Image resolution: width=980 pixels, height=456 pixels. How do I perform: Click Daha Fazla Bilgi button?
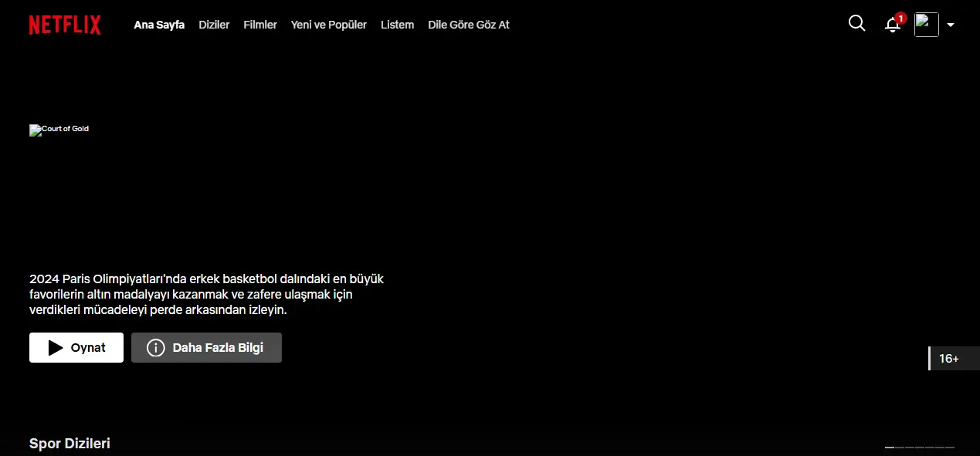point(206,347)
